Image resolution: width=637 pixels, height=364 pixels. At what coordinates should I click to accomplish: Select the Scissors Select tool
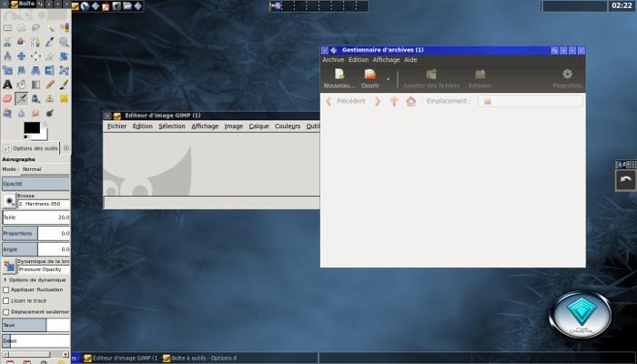tap(7, 42)
